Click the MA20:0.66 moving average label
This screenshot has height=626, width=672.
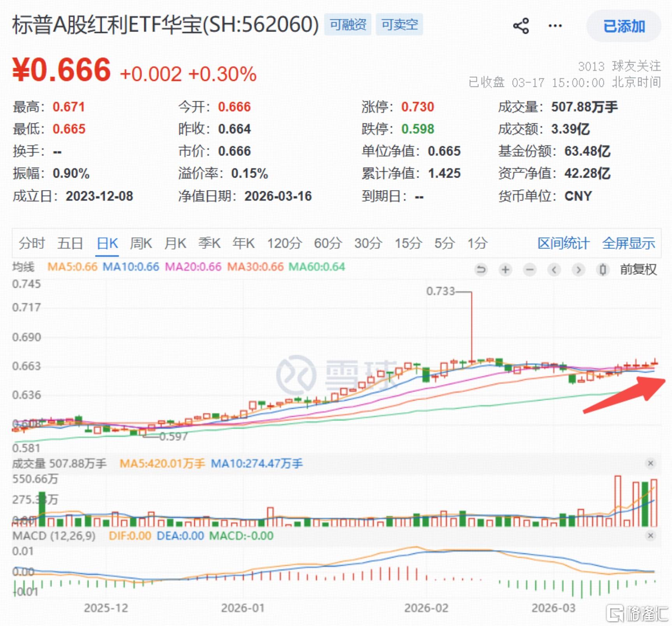[193, 267]
